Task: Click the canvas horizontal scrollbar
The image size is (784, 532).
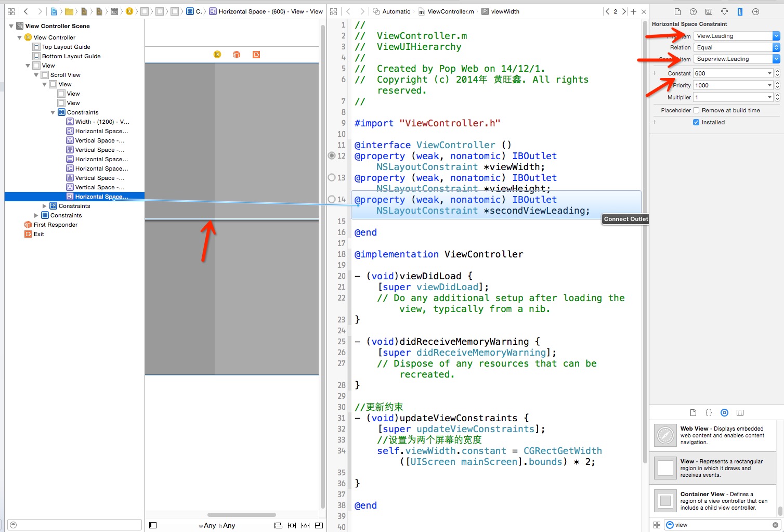Action: point(242,515)
